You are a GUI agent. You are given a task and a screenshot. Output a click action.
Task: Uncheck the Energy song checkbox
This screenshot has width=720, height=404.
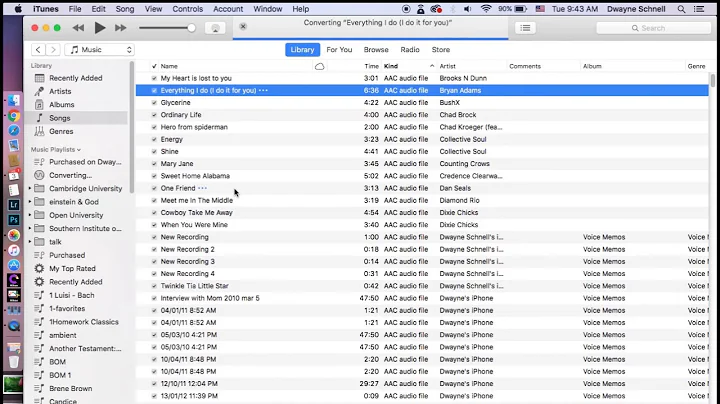[x=154, y=140]
